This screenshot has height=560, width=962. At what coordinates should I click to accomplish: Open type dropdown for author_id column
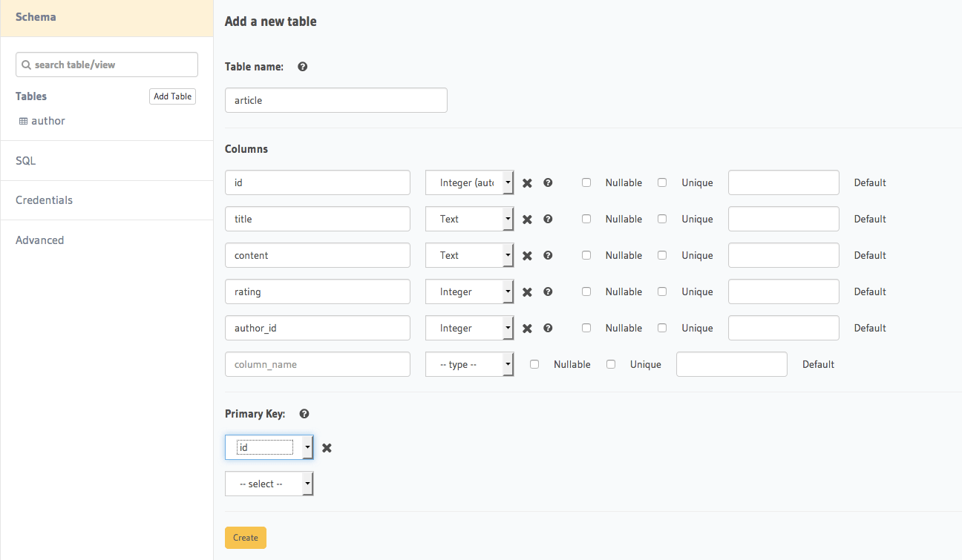[x=469, y=328]
